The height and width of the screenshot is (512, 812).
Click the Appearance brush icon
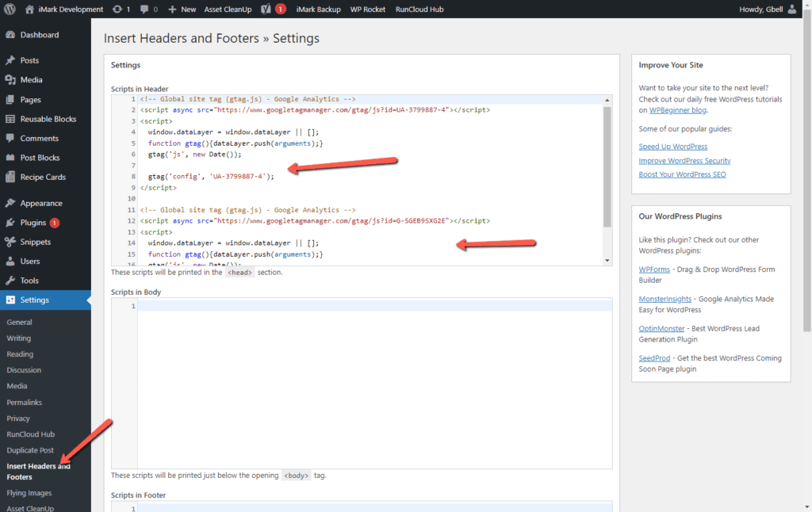coord(10,203)
